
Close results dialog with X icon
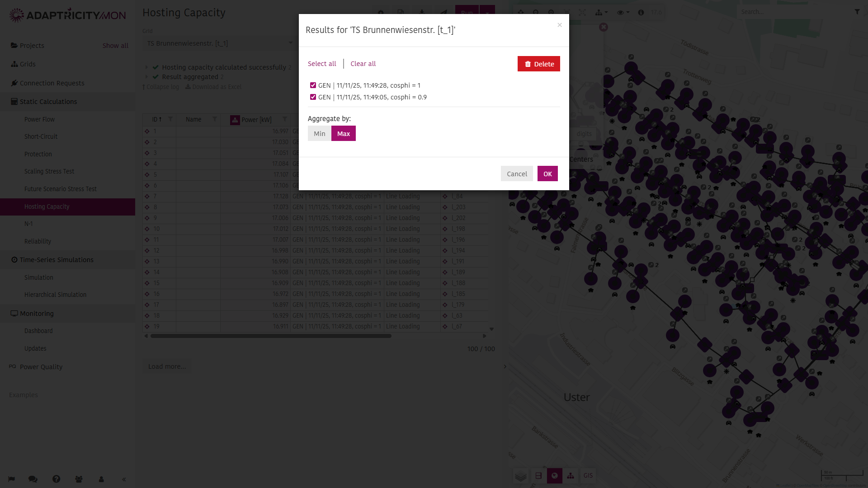560,25
